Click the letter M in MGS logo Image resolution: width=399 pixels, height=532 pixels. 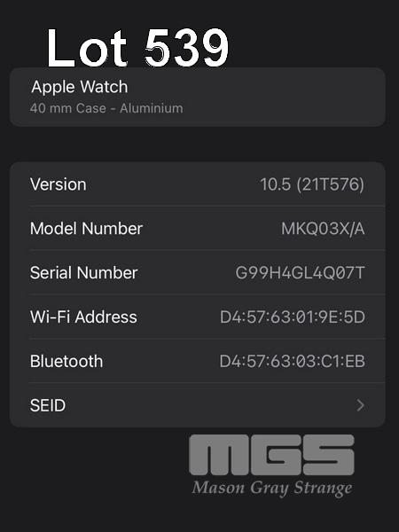pos(219,455)
